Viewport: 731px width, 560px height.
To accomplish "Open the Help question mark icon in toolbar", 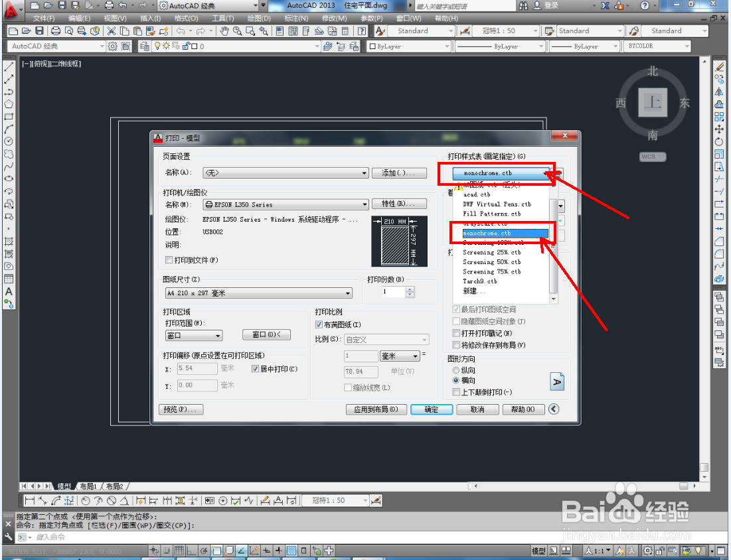I will pos(361,31).
